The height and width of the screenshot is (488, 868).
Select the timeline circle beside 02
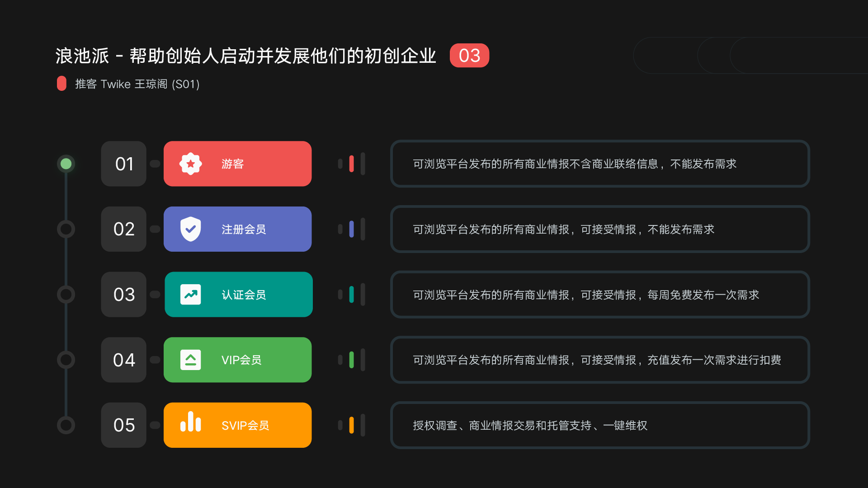pos(66,229)
